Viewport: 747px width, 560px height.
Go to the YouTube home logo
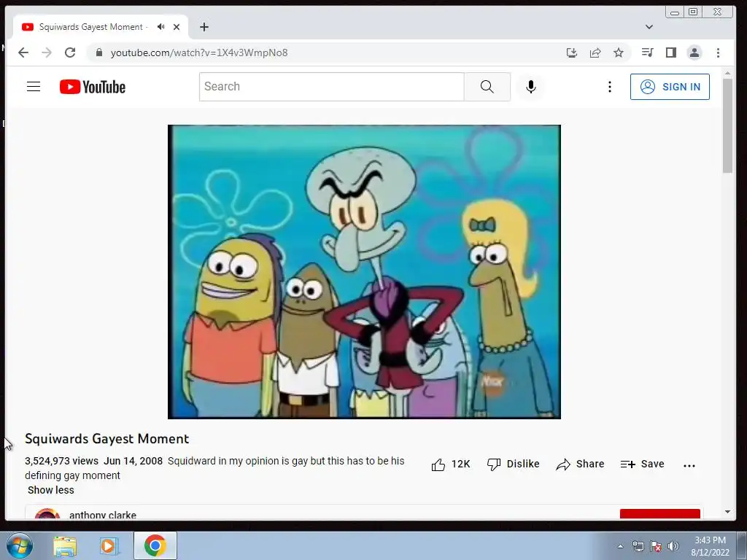pos(93,87)
